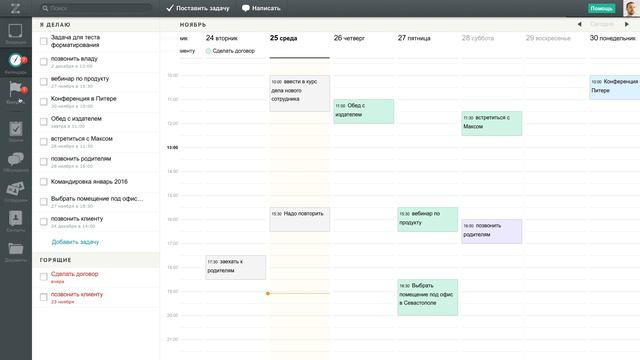Check the 'Командировка январь 2016' task
Image resolution: width=640 pixels, height=360 pixels.
44,182
